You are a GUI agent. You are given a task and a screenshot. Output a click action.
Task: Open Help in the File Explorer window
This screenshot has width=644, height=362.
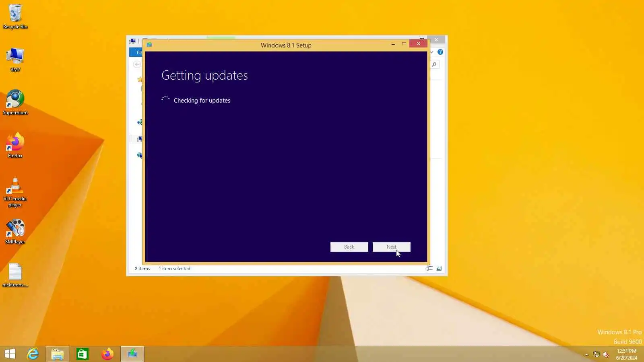pos(440,52)
